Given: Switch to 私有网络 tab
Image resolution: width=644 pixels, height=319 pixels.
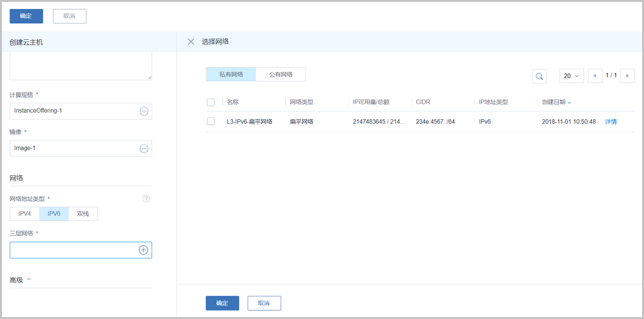Looking at the screenshot, I should [x=231, y=75].
